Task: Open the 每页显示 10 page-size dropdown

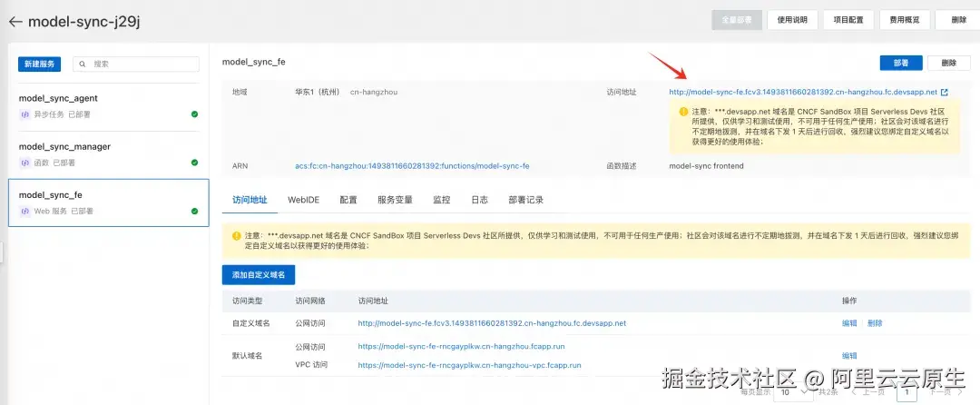Action: (793, 392)
